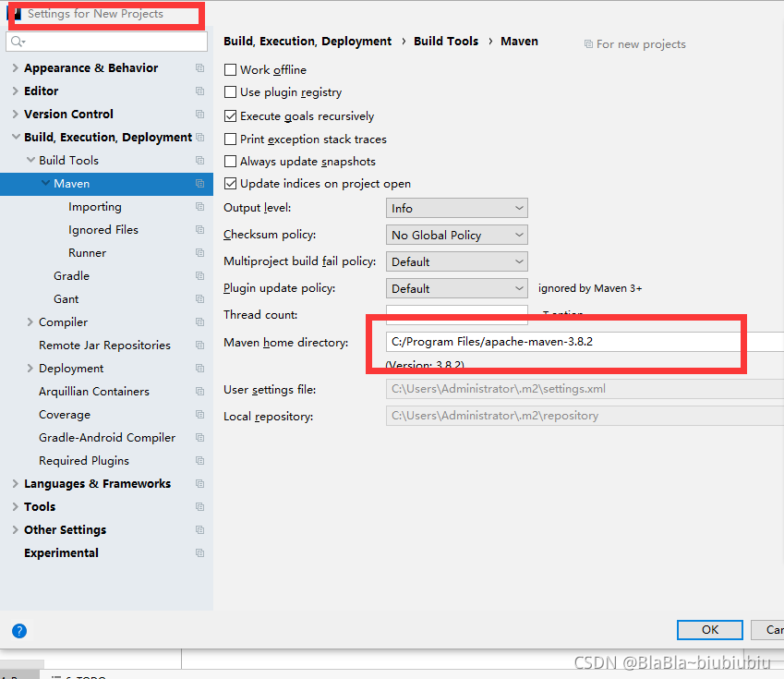Select Gradle in Build Tools
The image size is (784, 679).
[x=71, y=276]
